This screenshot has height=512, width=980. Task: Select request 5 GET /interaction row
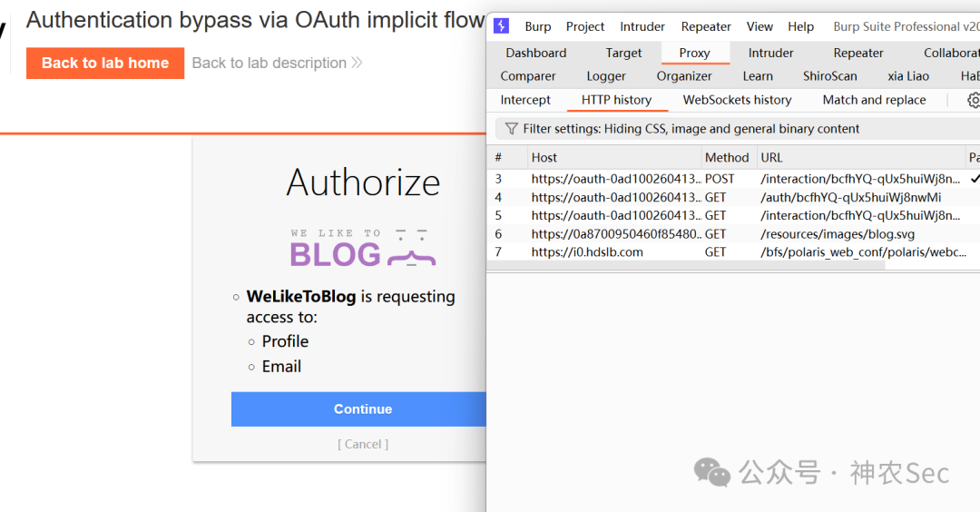pyautogui.click(x=733, y=215)
